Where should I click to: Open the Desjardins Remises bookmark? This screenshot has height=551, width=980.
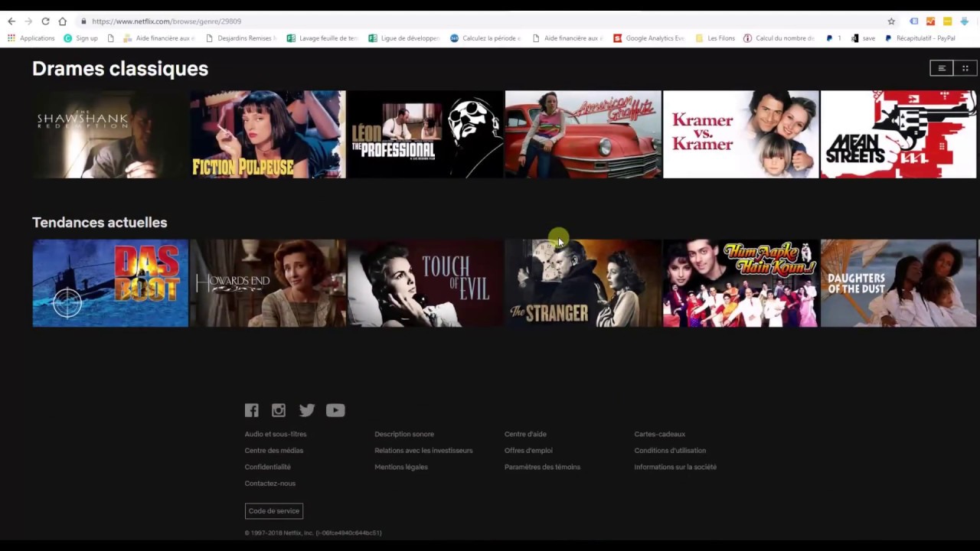click(x=241, y=38)
